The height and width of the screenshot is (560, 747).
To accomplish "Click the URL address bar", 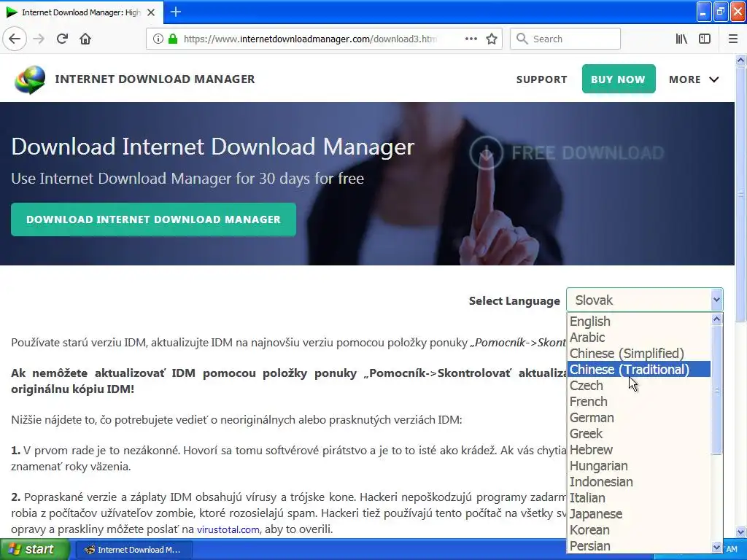I will [x=324, y=39].
